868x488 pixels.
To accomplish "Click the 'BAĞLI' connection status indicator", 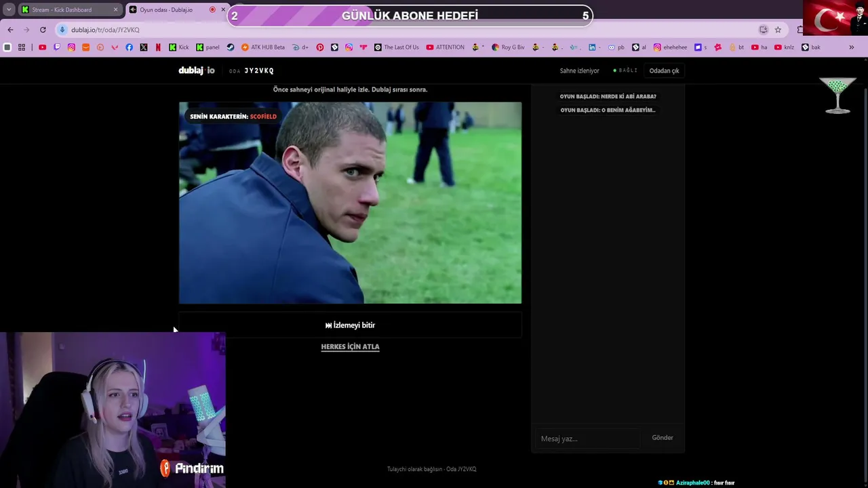I will [x=625, y=70].
